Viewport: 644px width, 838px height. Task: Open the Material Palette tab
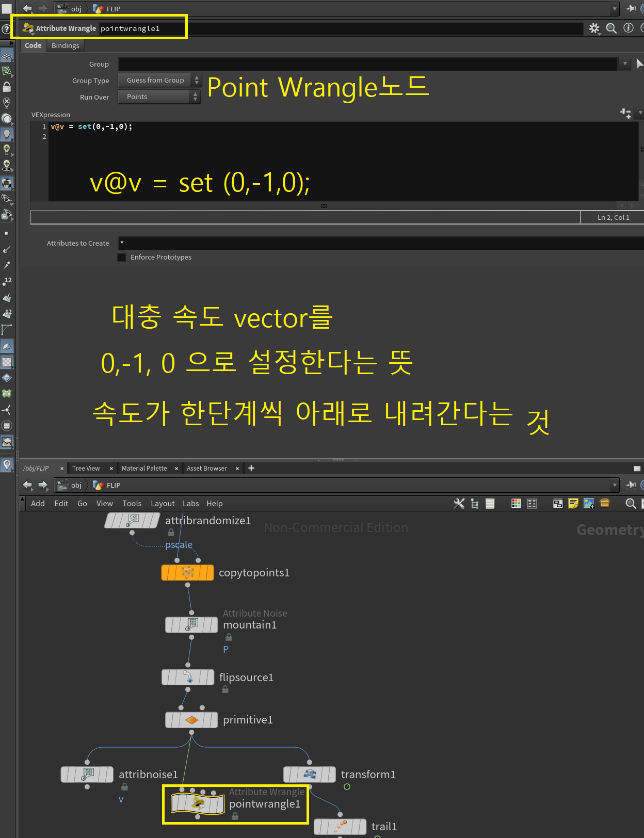point(144,469)
